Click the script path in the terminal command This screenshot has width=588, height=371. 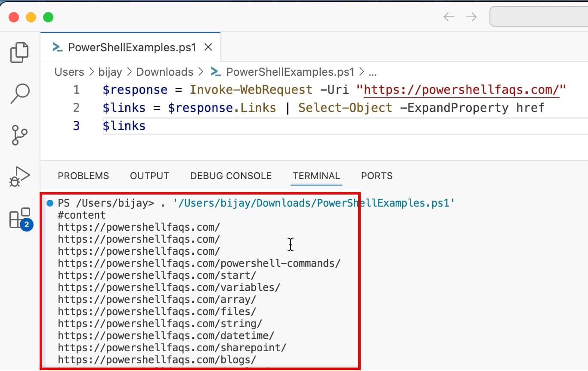pos(314,203)
